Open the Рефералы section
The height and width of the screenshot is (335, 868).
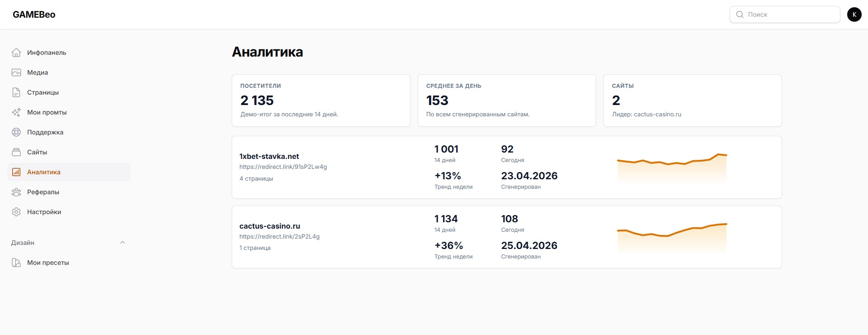click(69, 192)
